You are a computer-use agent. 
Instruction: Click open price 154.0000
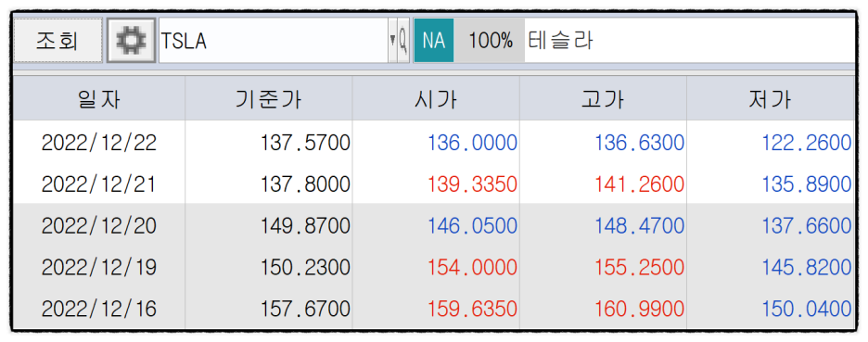[473, 267]
